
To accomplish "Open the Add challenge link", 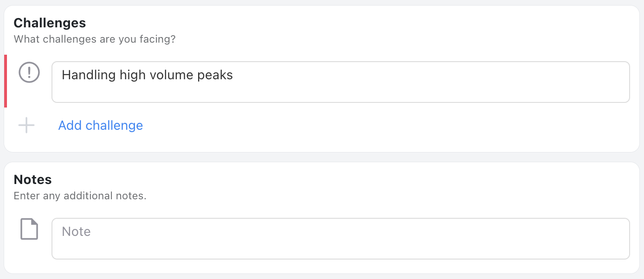I will coord(100,125).
